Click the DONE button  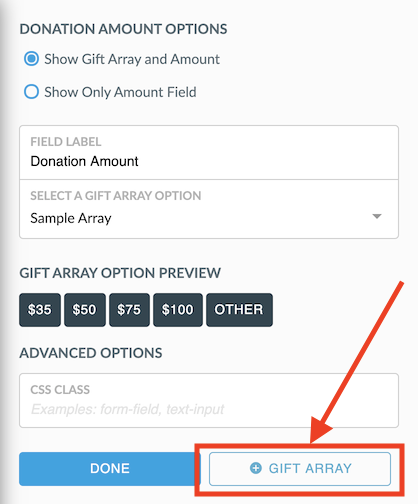pyautogui.click(x=110, y=468)
